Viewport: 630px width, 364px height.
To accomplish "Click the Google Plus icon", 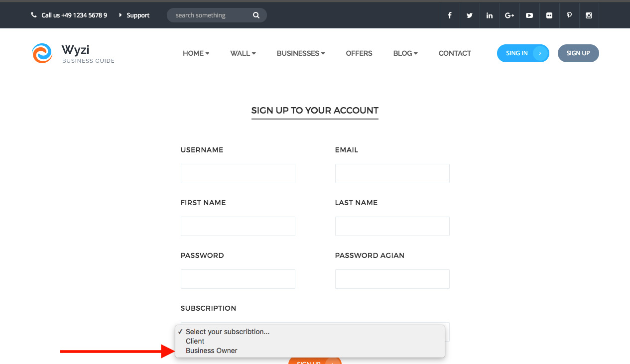I will (509, 15).
